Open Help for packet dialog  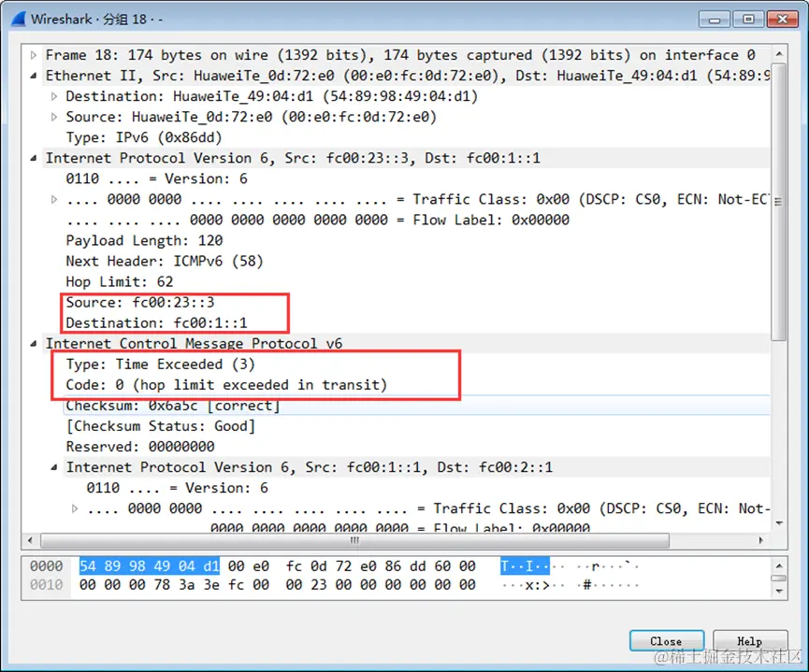750,641
